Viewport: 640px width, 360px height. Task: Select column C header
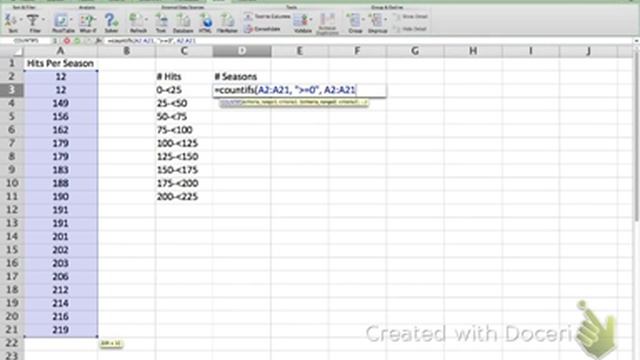tap(184, 51)
